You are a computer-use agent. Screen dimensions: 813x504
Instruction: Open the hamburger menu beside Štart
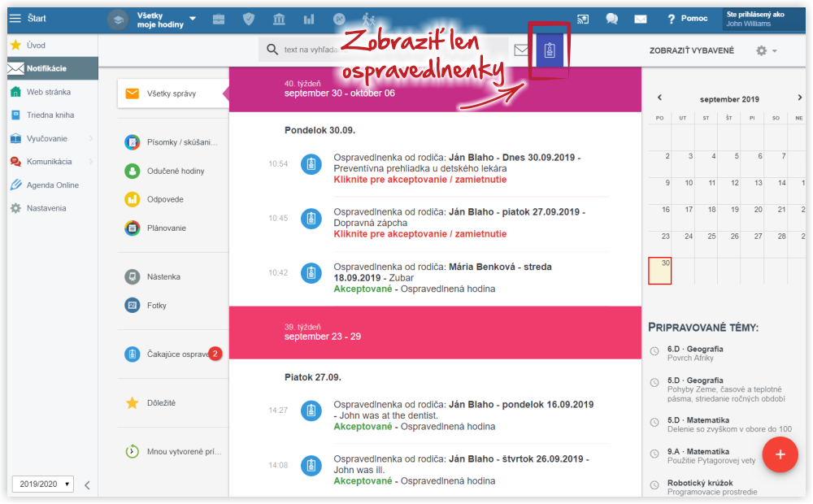15,19
